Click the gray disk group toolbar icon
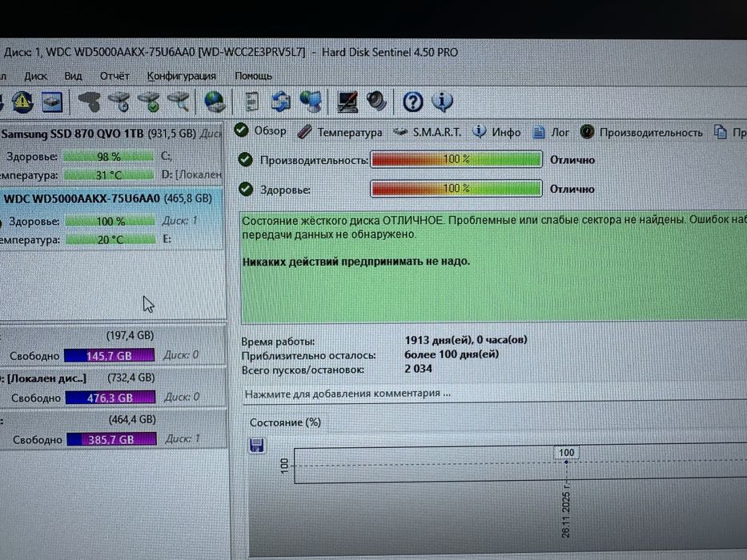This screenshot has width=747, height=560. 90,102
